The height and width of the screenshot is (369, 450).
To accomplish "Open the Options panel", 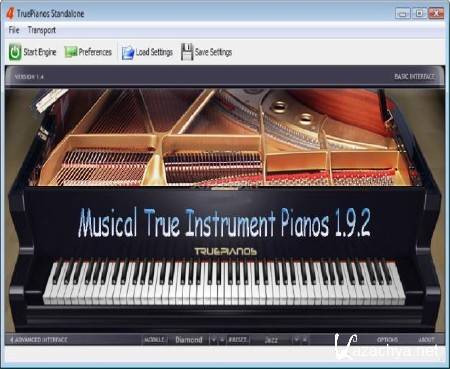I will (387, 340).
